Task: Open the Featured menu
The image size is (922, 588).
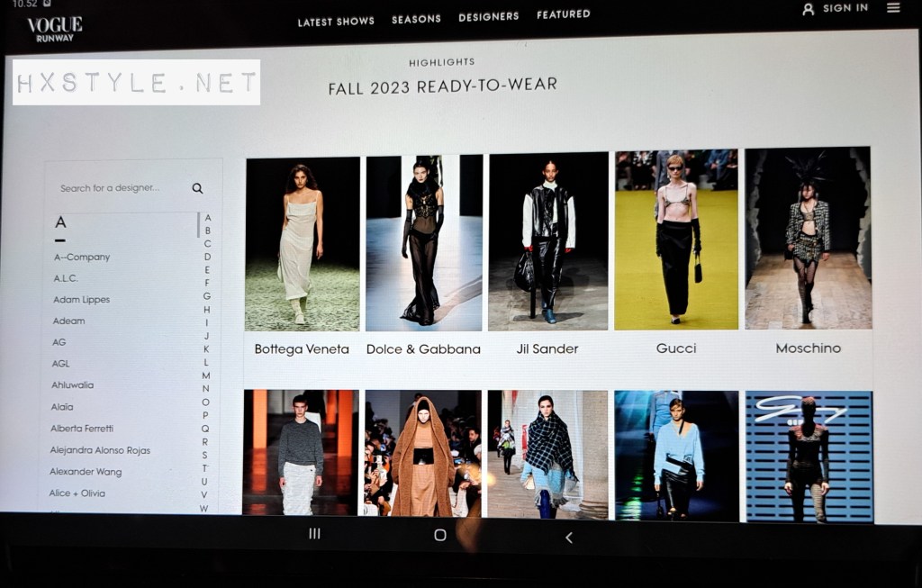Action: pos(564,14)
